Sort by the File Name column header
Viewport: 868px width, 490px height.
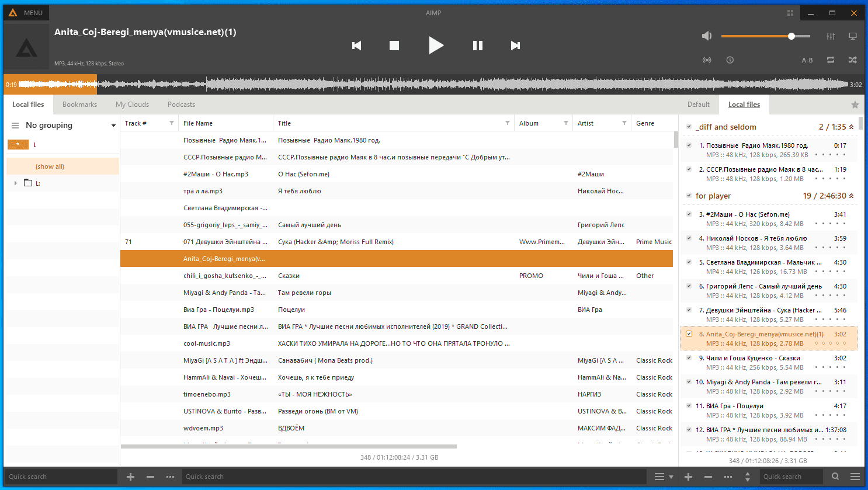[225, 123]
